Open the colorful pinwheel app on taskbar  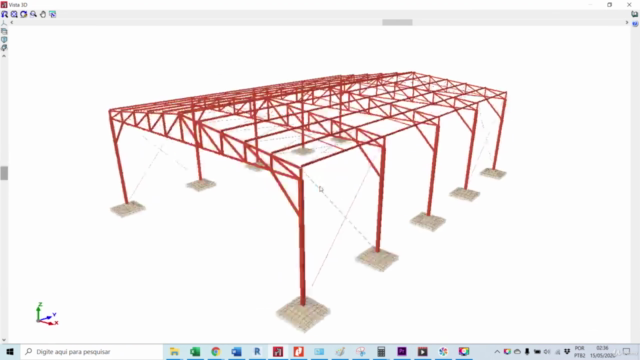coord(443,351)
